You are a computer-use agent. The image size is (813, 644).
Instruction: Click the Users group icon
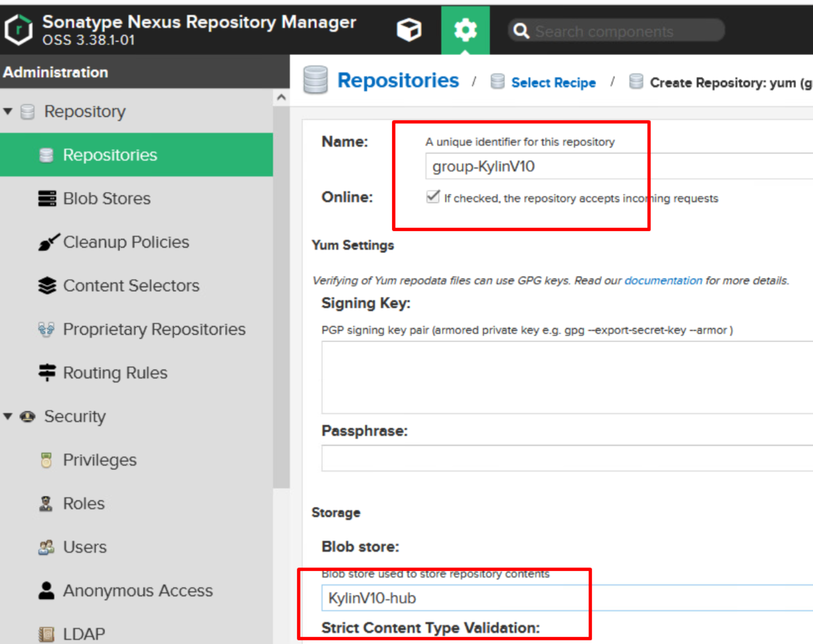click(46, 547)
